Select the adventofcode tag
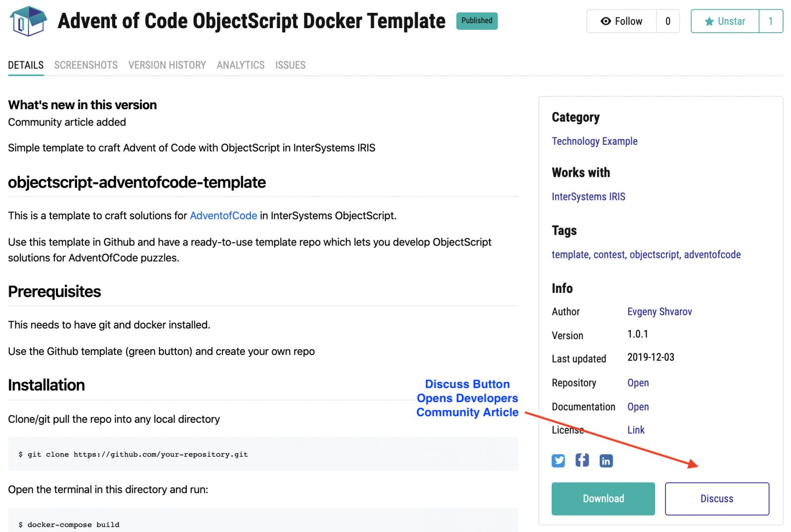Viewport: 791px width, 532px height. tap(712, 255)
